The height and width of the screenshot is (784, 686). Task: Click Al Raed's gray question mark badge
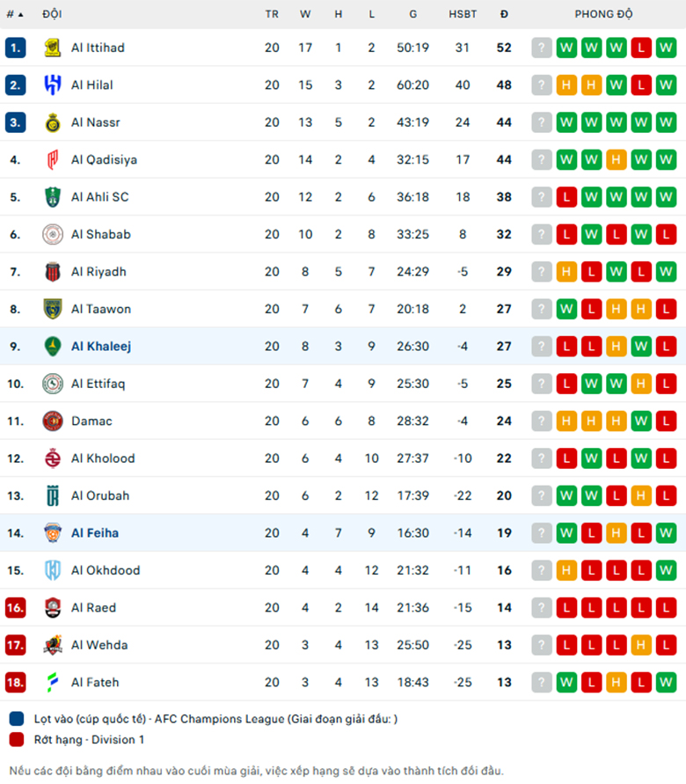[x=542, y=608]
